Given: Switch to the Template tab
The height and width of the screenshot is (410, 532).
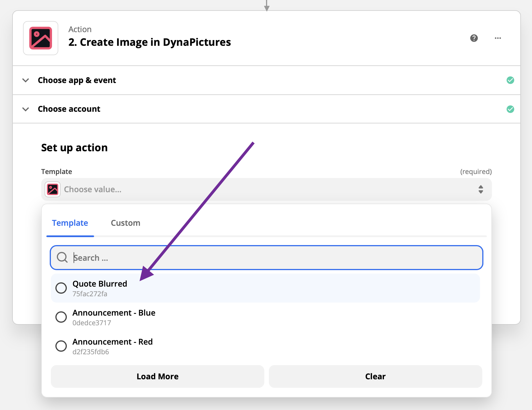Looking at the screenshot, I should pyautogui.click(x=70, y=223).
